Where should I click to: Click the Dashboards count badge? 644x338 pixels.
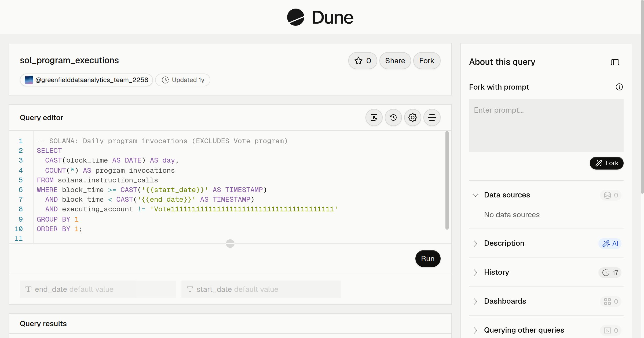[x=611, y=301]
